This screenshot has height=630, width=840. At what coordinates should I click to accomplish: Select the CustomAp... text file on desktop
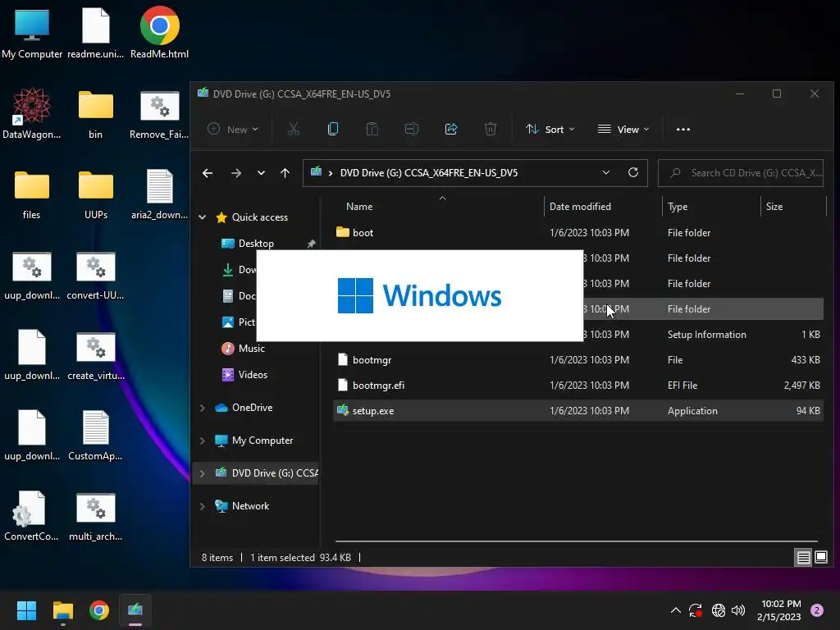pyautogui.click(x=95, y=435)
